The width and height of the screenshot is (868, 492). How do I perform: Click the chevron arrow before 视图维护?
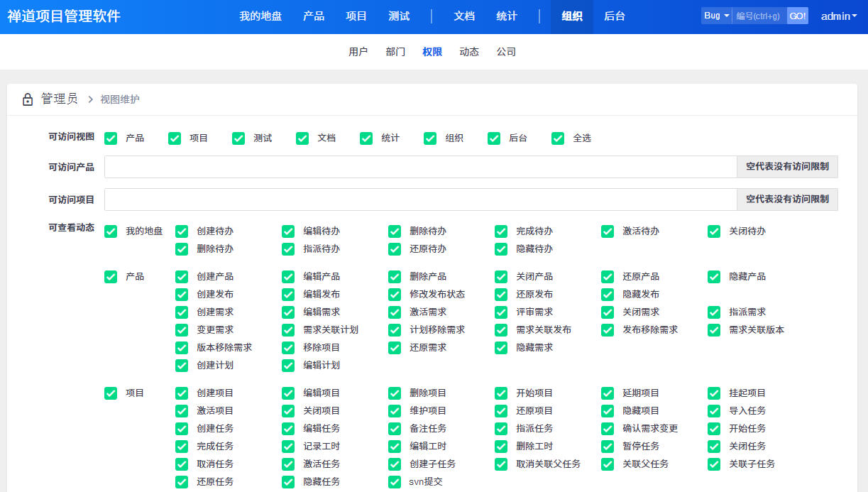click(90, 99)
